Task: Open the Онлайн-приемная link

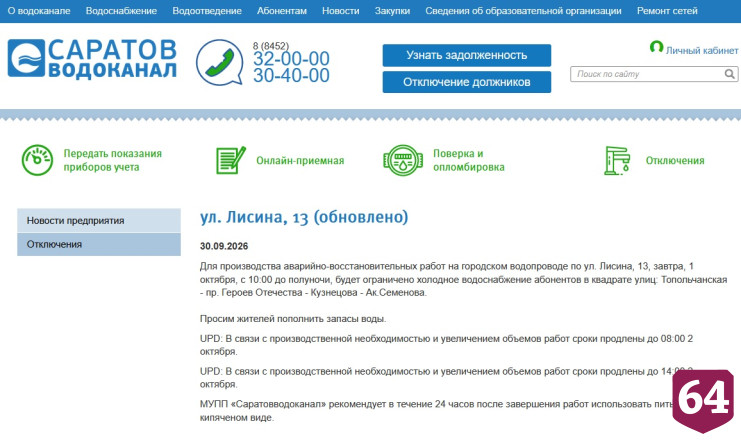Action: pyautogui.click(x=300, y=161)
